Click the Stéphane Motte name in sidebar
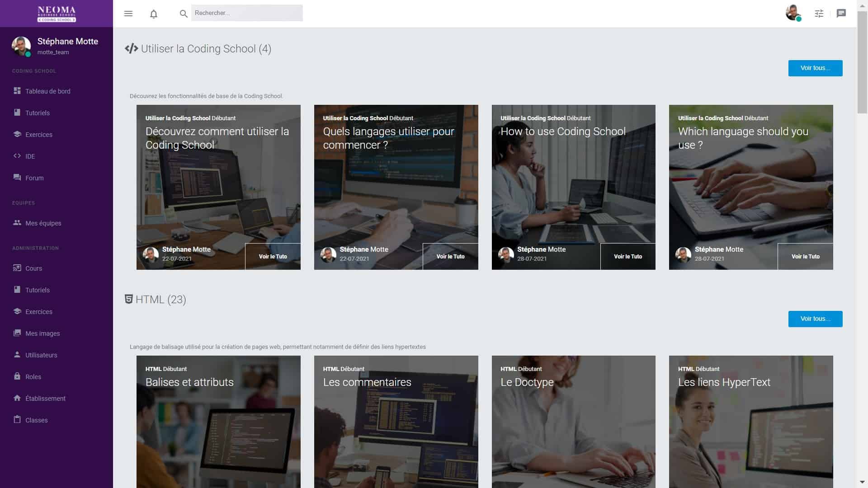The width and height of the screenshot is (868, 488). 68,41
